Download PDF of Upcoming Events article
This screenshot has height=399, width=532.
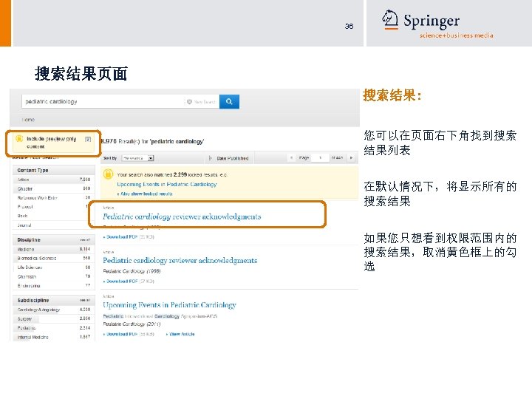[120, 334]
